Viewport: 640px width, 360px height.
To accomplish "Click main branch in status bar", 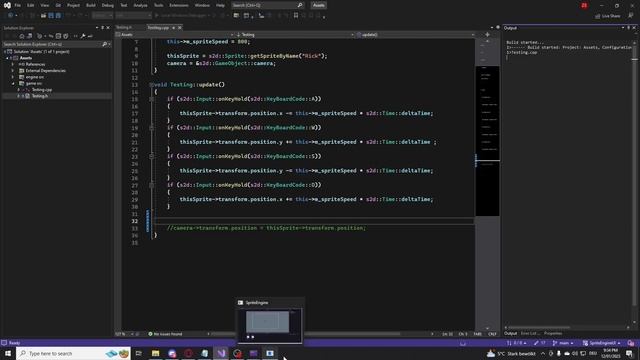I will pos(563,343).
